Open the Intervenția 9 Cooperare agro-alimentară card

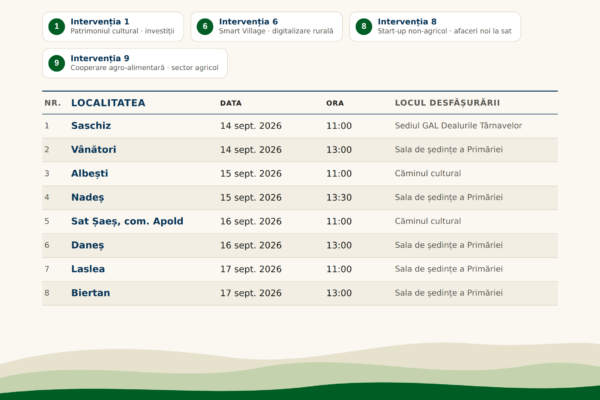(x=135, y=63)
